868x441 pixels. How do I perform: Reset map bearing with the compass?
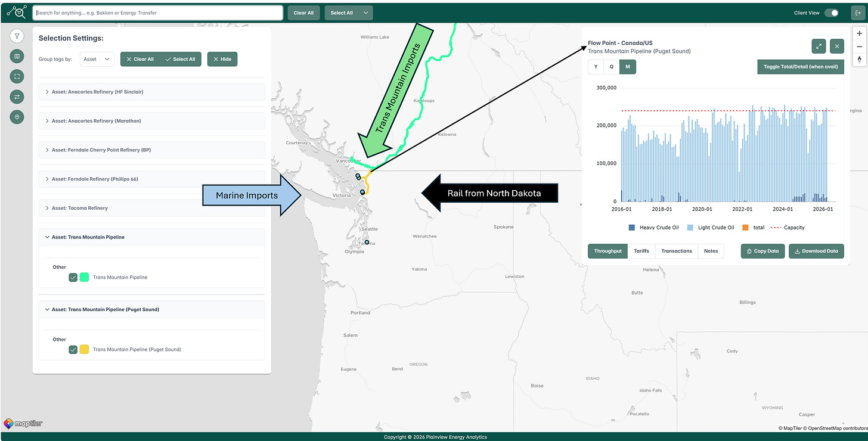(859, 59)
